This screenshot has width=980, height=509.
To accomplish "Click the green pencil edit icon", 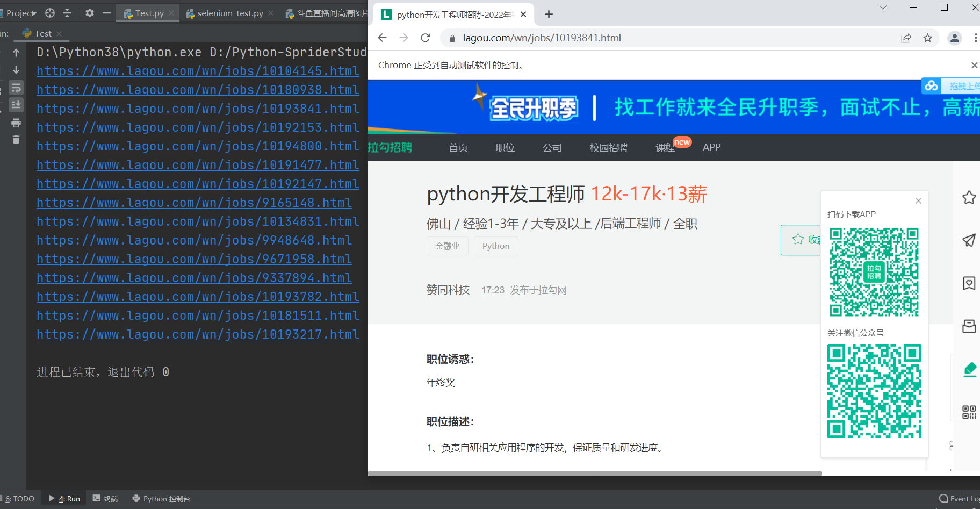I will [970, 369].
